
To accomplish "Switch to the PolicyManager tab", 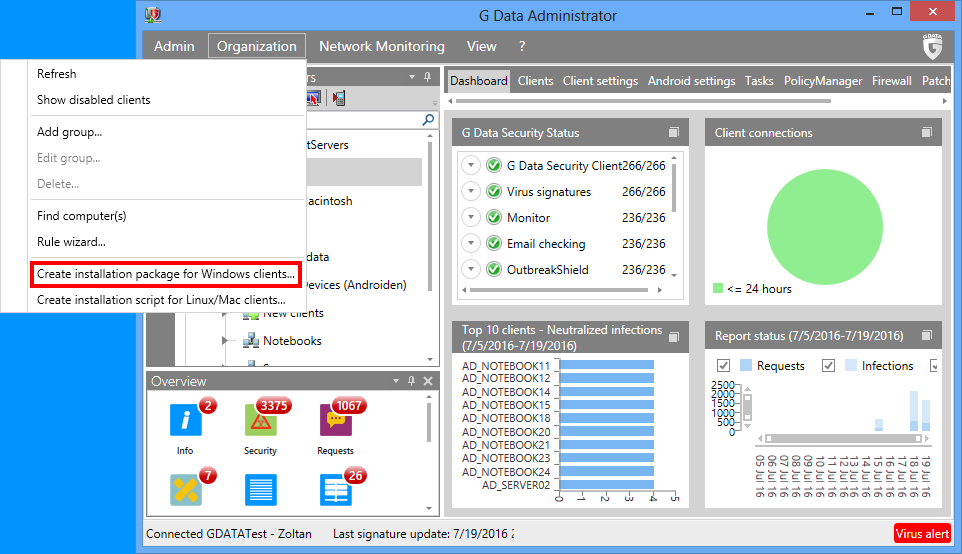I will pos(823,81).
